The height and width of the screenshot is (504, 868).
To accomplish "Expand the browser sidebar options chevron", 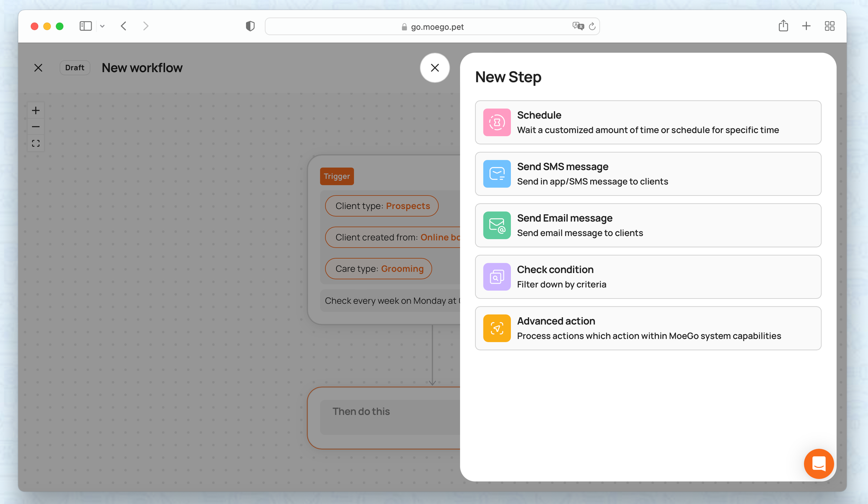I will [102, 26].
